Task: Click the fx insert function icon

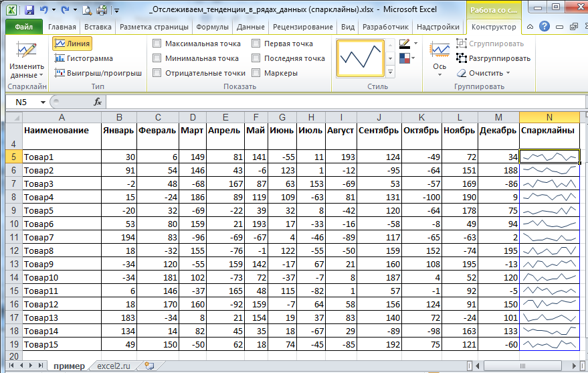Action: tap(98, 102)
